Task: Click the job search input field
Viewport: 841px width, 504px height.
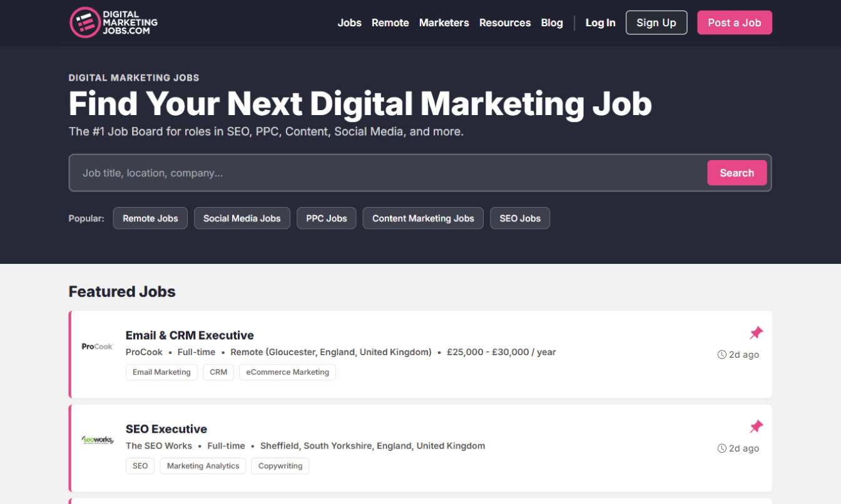Action: [x=375, y=173]
